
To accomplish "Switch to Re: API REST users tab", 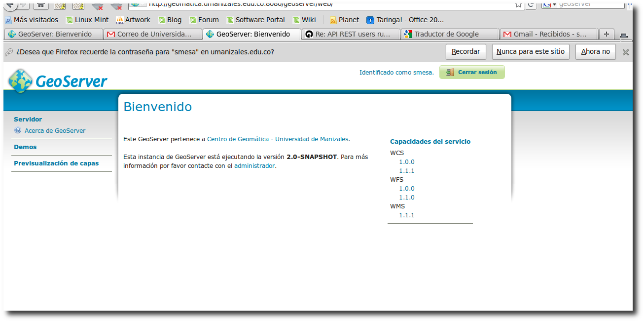I will 351,34.
